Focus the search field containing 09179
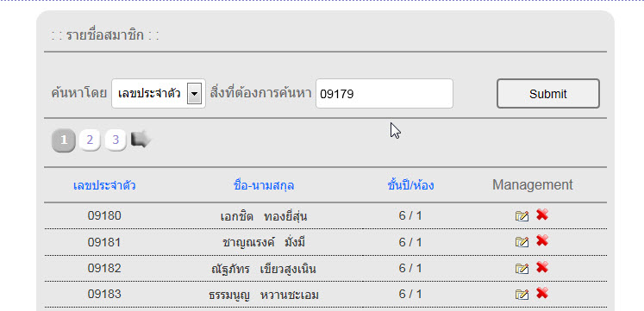This screenshot has width=644, height=311. click(x=385, y=94)
